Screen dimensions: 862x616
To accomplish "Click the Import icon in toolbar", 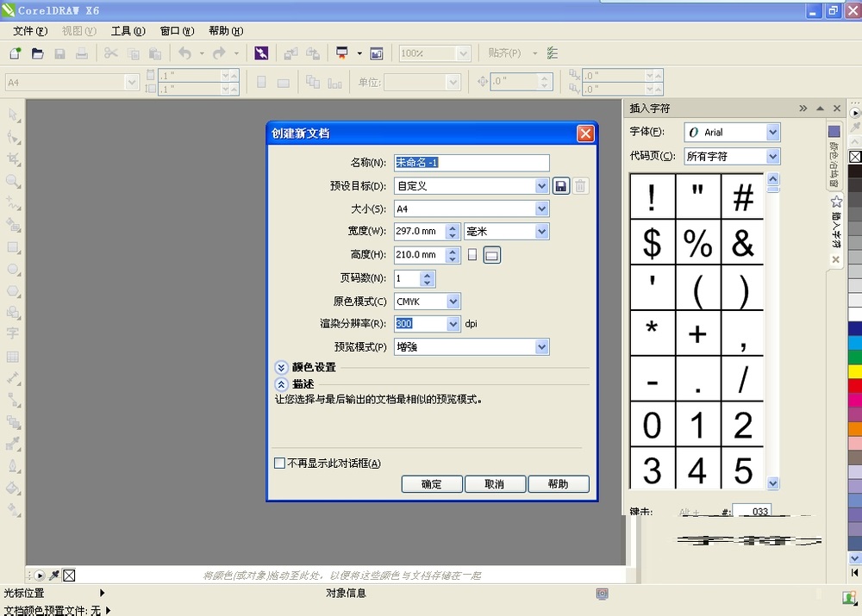I will (x=290, y=53).
